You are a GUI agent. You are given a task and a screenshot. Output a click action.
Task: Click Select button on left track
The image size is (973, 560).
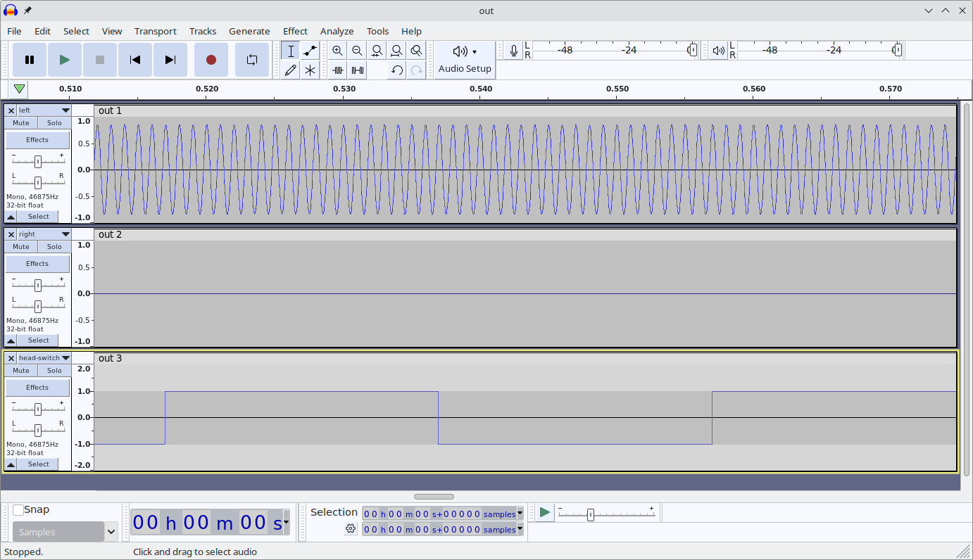(x=39, y=217)
